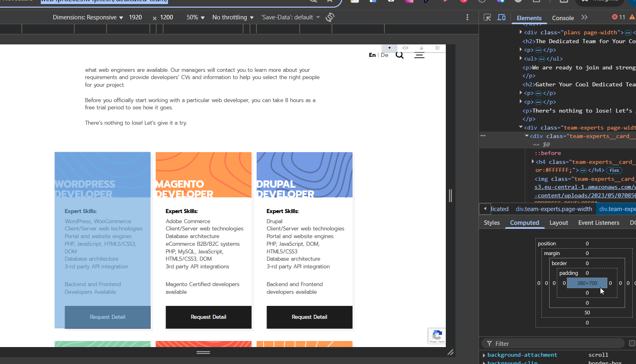The height and width of the screenshot is (364, 636).
Task: Open the errors counter showing 11
Action: [x=618, y=17]
